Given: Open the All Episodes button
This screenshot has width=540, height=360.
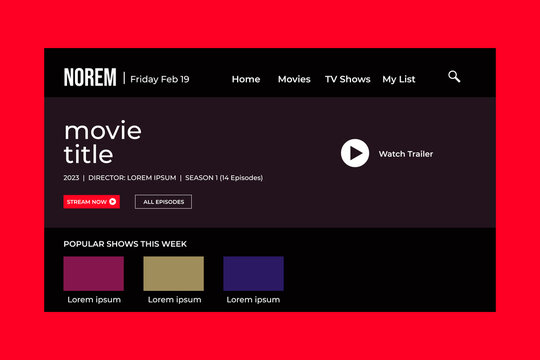Looking at the screenshot, I should 163,202.
